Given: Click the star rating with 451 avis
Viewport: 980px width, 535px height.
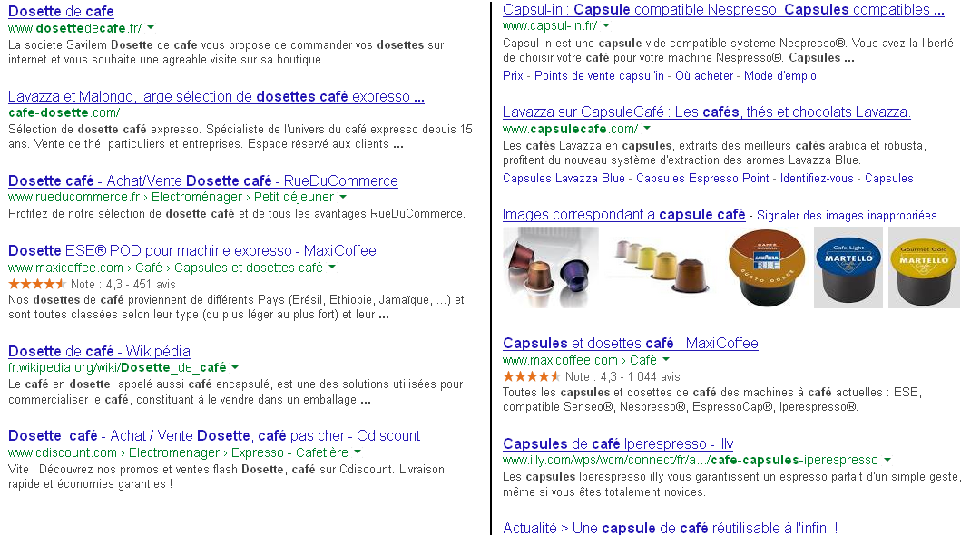Looking at the screenshot, I should [x=37, y=284].
